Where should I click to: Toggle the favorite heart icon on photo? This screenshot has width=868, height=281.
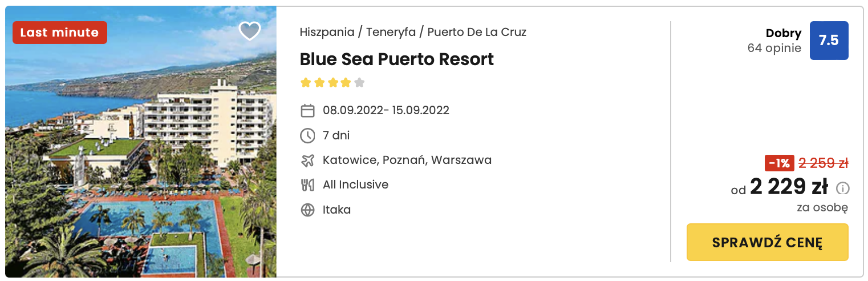[x=249, y=31]
